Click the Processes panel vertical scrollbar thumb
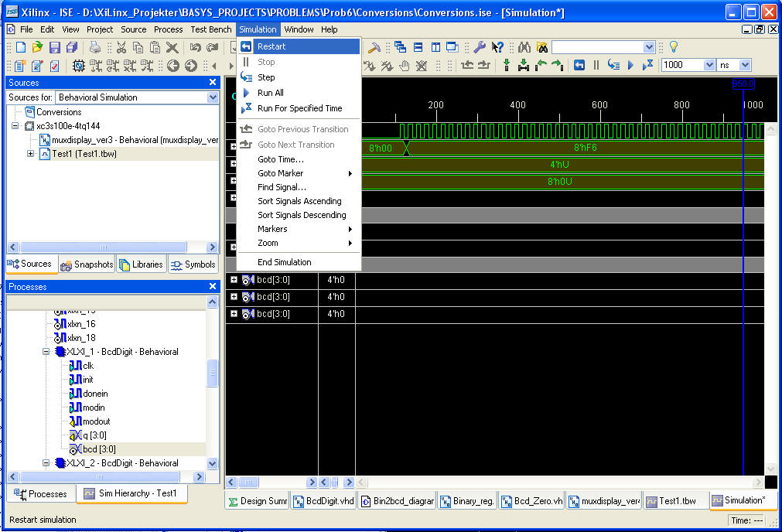Viewport: 782px width, 532px height. (212, 373)
